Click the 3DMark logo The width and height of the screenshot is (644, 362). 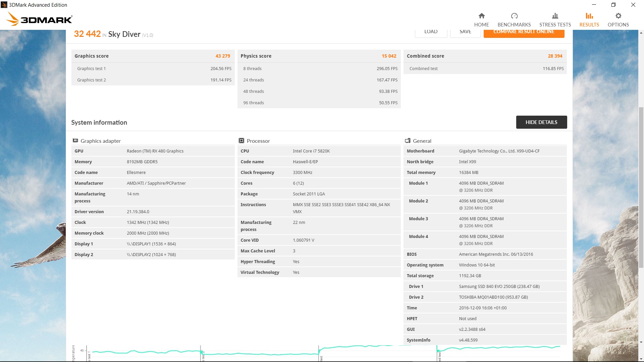coord(40,19)
